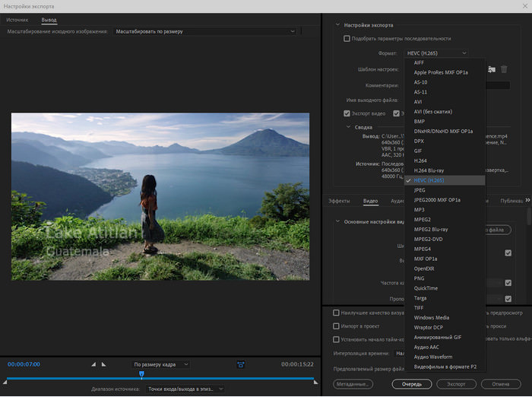Open the Эффекты tab

coord(339,201)
